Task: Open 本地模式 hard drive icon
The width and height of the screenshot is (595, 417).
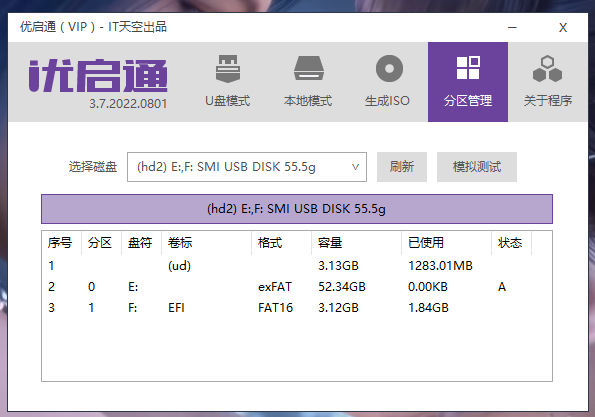Action: point(309,68)
